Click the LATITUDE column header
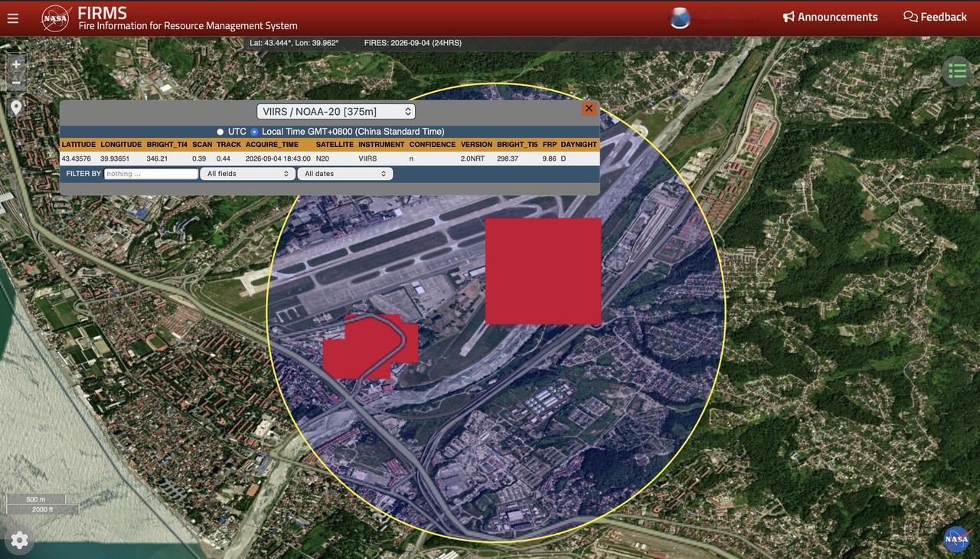This screenshot has height=559, width=980. (x=79, y=145)
